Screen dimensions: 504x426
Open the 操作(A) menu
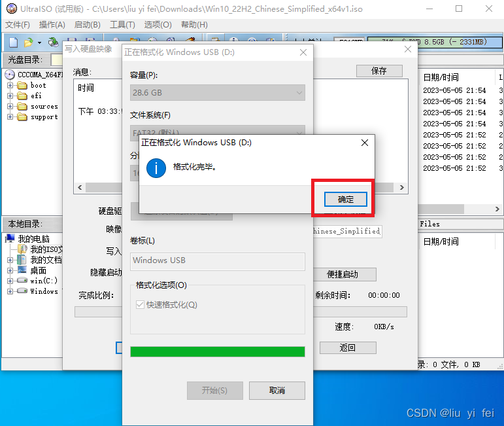point(52,25)
